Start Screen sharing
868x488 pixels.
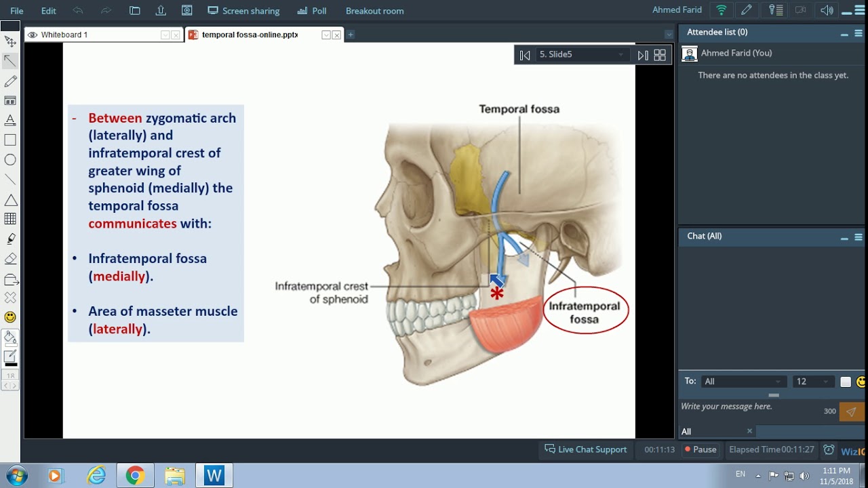[243, 11]
